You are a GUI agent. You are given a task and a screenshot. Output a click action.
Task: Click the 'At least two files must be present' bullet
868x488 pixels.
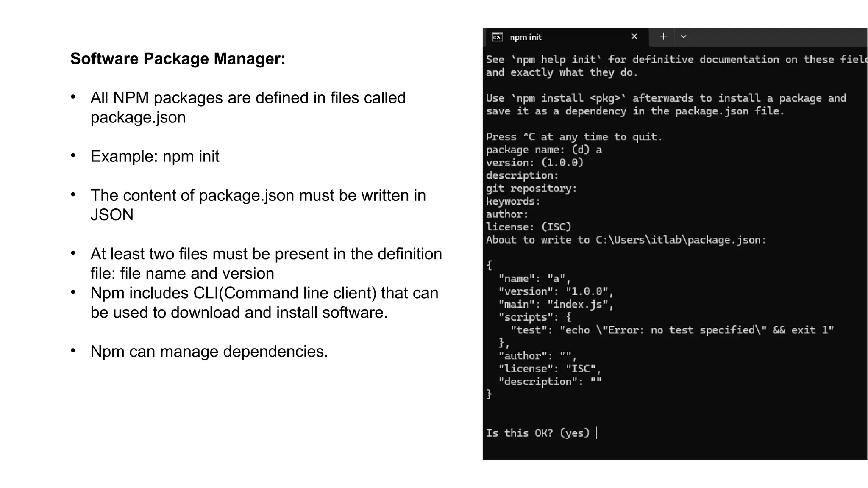(266, 263)
